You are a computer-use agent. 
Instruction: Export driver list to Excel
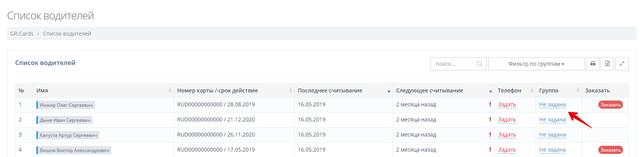(607, 64)
